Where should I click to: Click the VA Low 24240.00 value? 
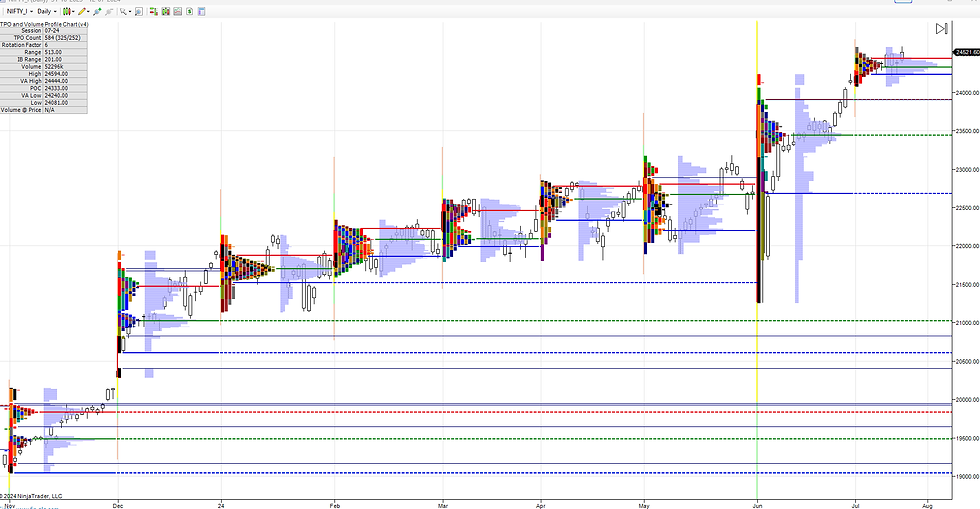point(65,95)
